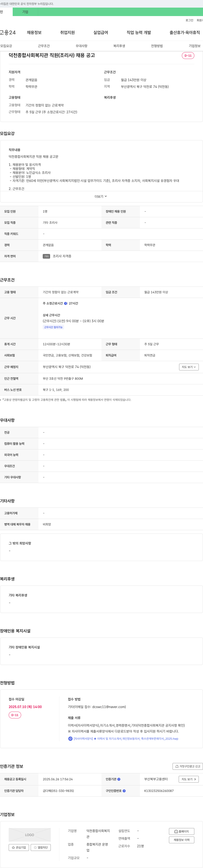Open the 구인인증번호 help question-mark icon
Viewport: 203px width, 868px height.
click(124, 790)
